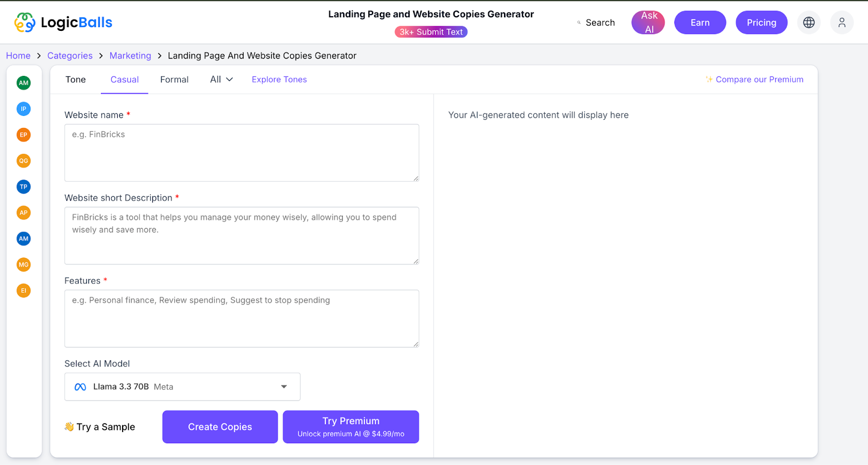Click the Explore Tones link
Image resolution: width=868 pixels, height=465 pixels.
(x=279, y=80)
